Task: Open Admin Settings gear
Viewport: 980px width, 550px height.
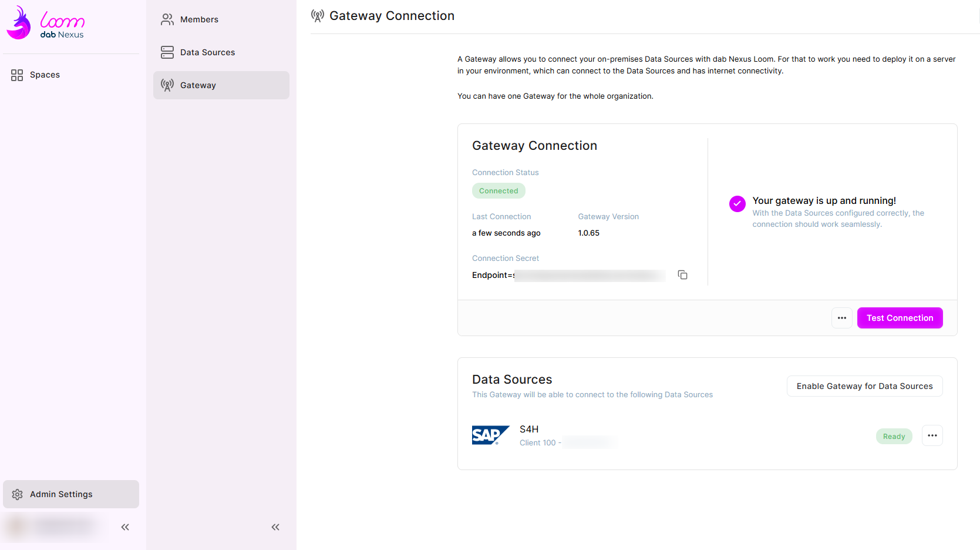Action: 18,494
